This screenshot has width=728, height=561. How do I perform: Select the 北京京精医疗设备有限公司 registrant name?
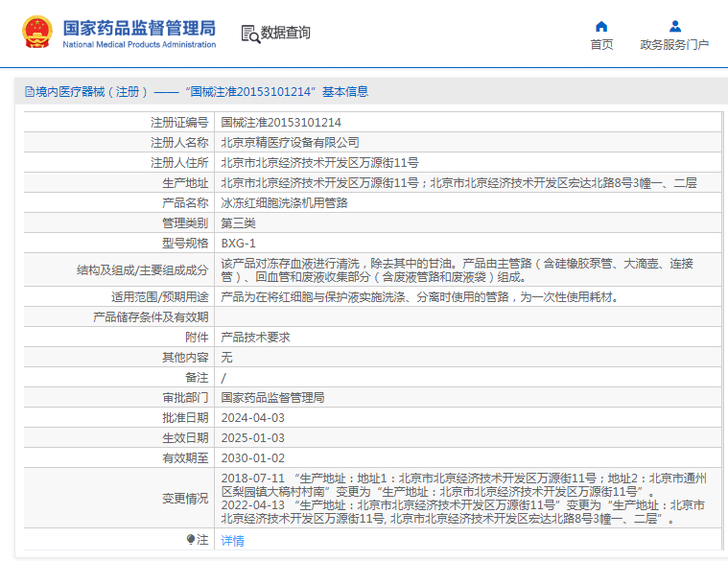pyautogui.click(x=290, y=143)
